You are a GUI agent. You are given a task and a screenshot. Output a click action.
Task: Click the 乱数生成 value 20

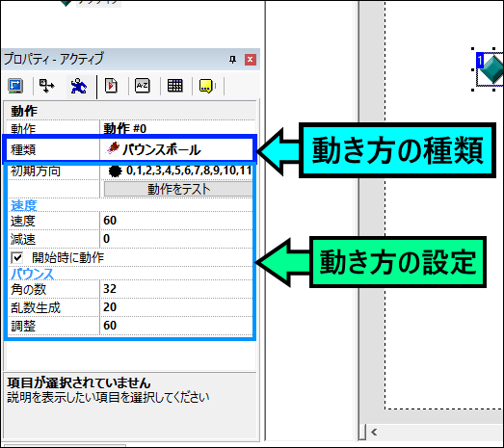(x=176, y=307)
